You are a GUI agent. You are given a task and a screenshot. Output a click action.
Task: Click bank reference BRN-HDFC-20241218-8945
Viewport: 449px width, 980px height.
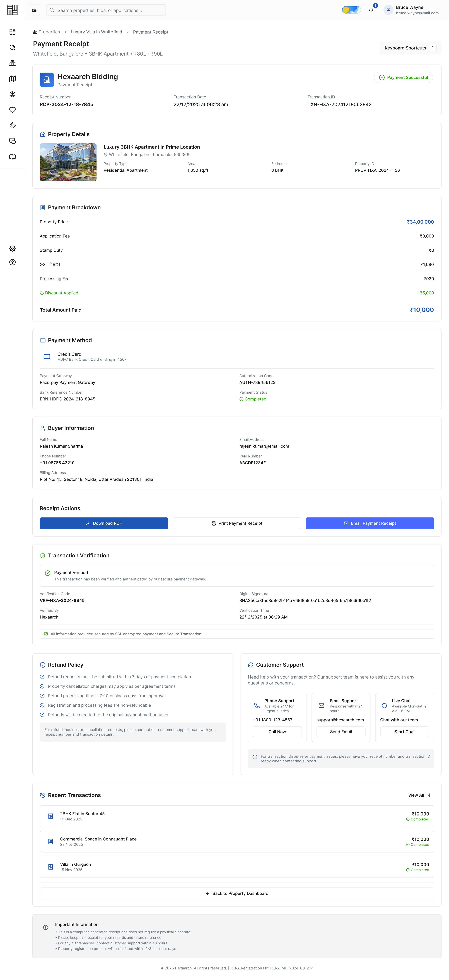coord(68,399)
